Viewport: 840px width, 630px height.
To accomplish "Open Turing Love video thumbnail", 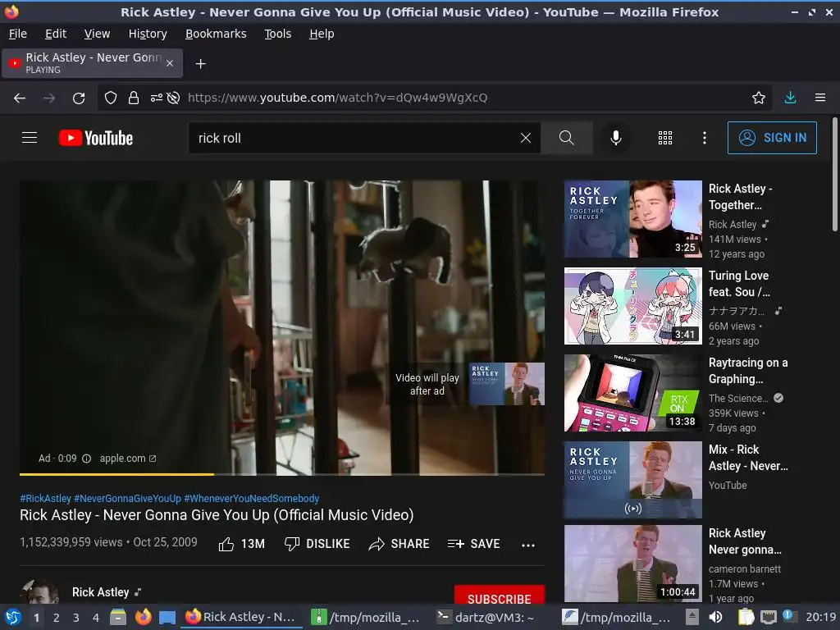I will (x=632, y=305).
